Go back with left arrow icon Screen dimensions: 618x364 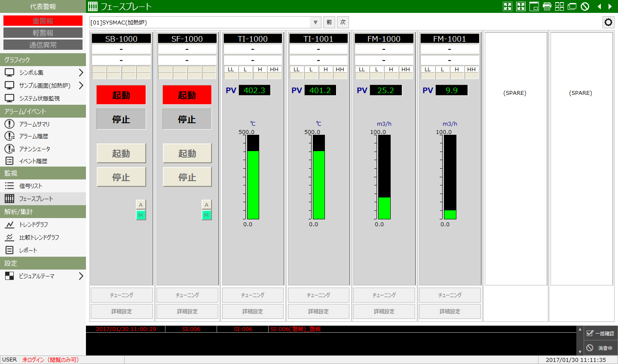click(x=599, y=6)
